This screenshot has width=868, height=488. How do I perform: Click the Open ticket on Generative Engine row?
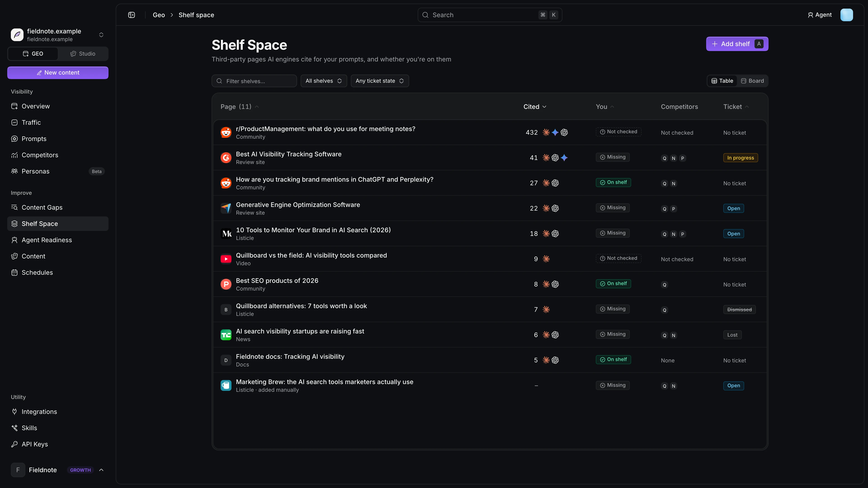(733, 209)
